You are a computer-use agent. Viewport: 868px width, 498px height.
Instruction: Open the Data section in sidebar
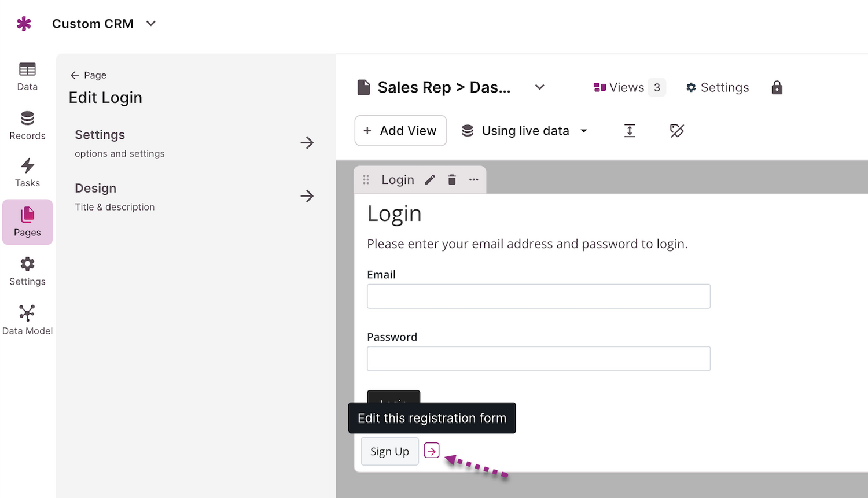(x=27, y=77)
